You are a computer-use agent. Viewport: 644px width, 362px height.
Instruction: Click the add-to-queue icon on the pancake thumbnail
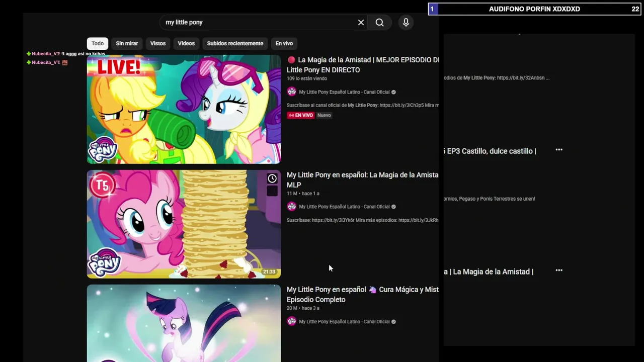point(272,191)
